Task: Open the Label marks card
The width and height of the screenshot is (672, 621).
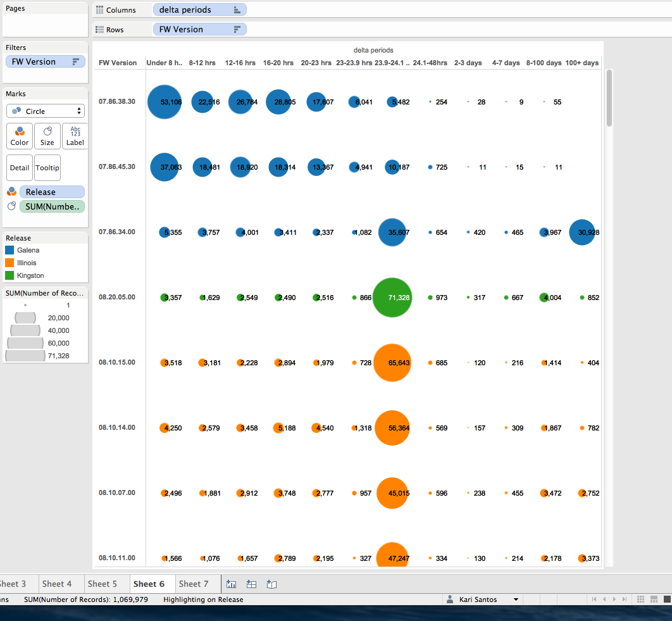Action: pos(75,136)
